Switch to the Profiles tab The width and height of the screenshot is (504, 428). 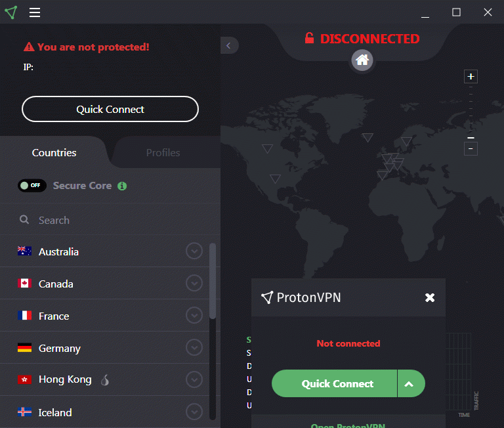pos(163,152)
